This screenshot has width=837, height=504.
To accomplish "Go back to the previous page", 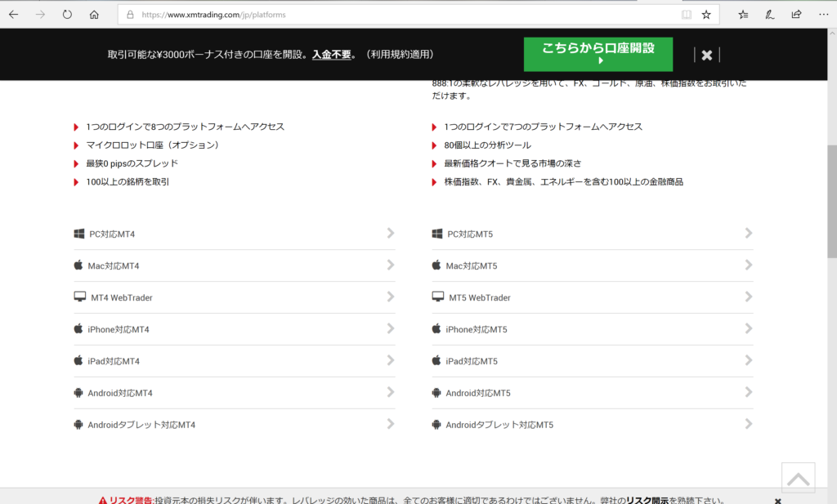I will [14, 15].
